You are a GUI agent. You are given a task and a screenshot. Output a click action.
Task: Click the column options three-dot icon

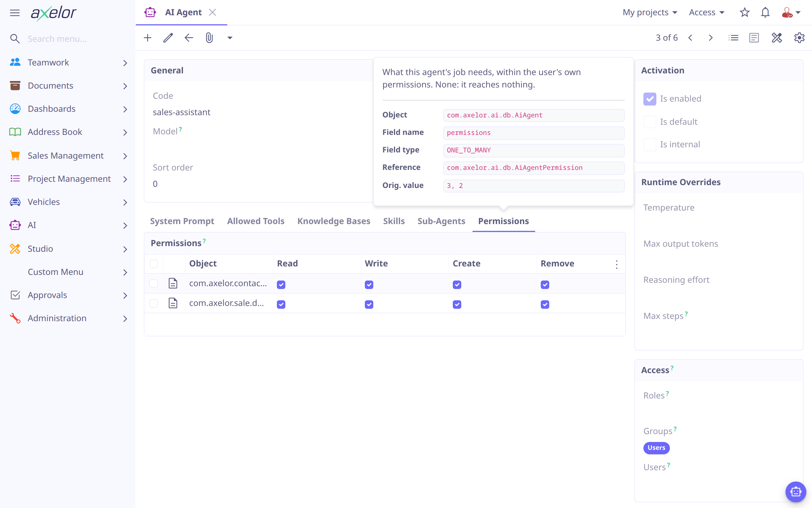pos(617,264)
